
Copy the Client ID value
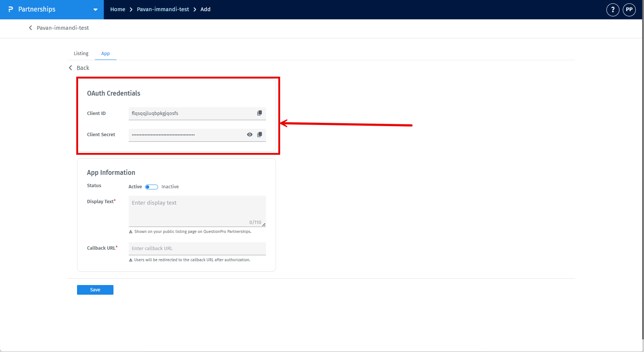(x=260, y=113)
